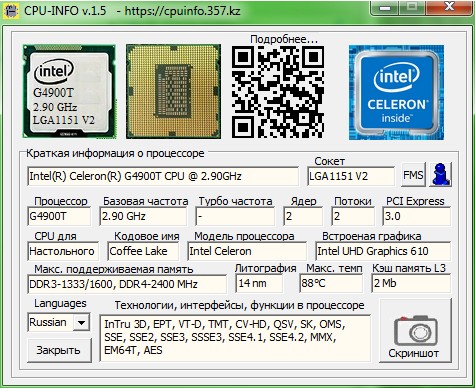Image resolution: width=475 pixels, height=389 pixels.
Task: Take a screenshot with the camera button
Action: [416, 330]
